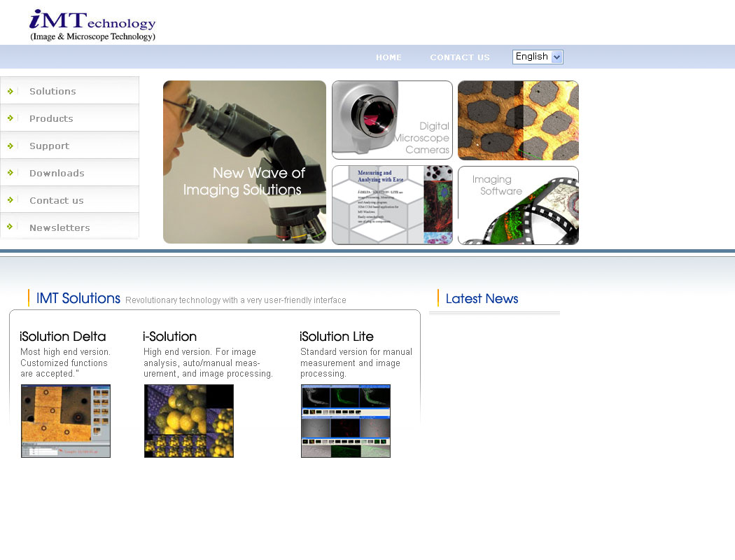Click the 'Most high end version' description
The width and height of the screenshot is (735, 560).
coord(66,363)
